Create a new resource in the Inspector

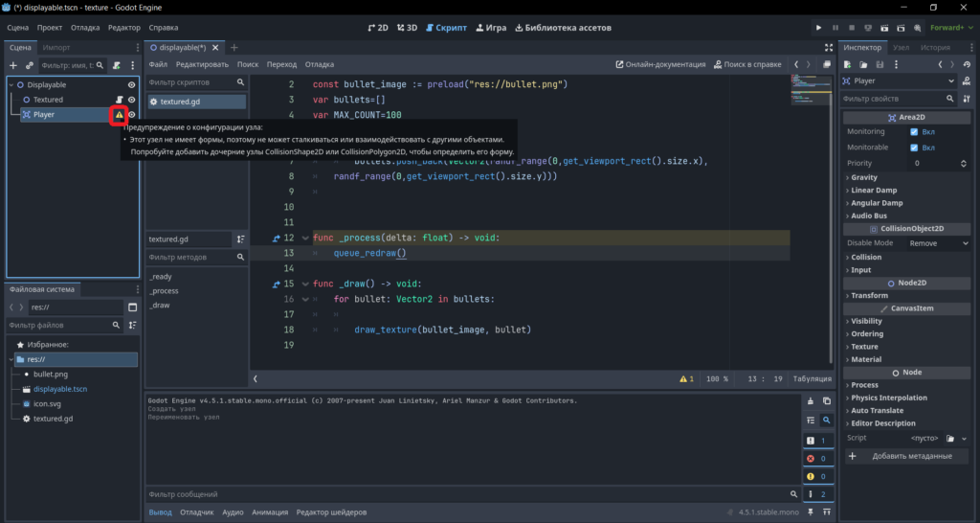pos(848,64)
